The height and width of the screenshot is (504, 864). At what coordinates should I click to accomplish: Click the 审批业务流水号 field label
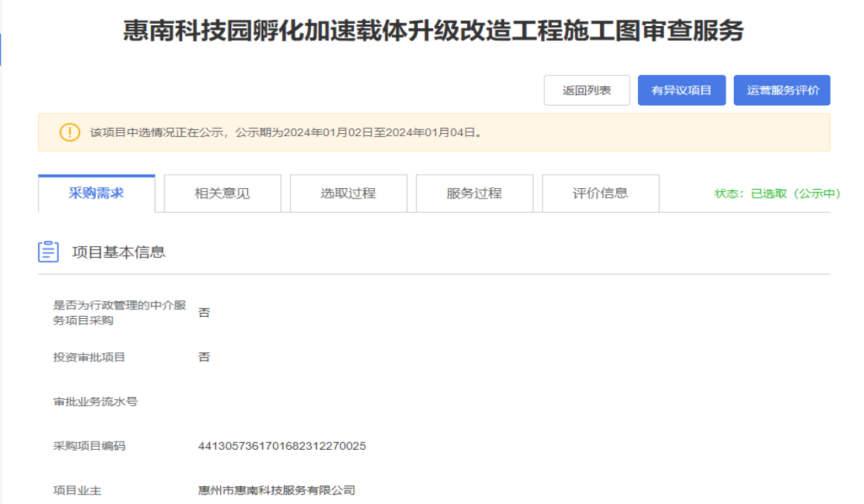[95, 401]
